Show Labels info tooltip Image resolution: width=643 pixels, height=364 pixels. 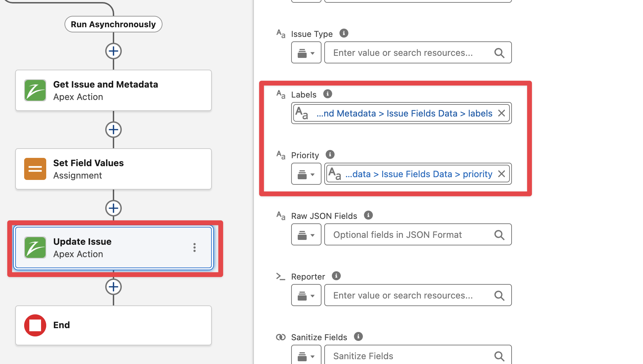(x=327, y=94)
